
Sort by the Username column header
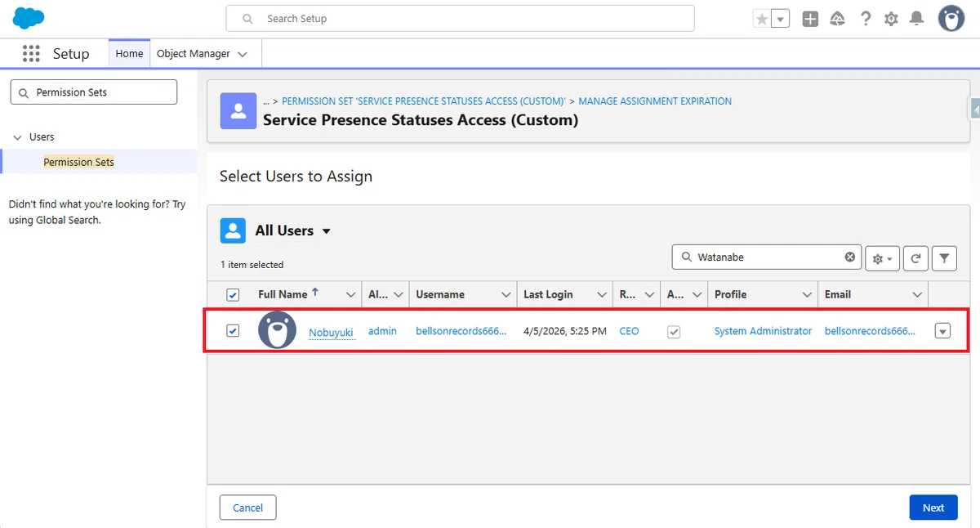tap(440, 294)
